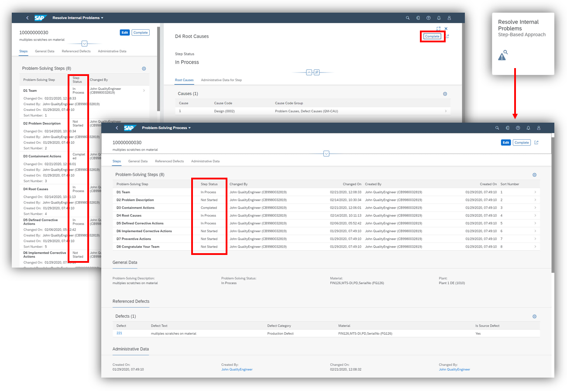Collapse the D4 Root Causes header

pyautogui.click(x=309, y=72)
